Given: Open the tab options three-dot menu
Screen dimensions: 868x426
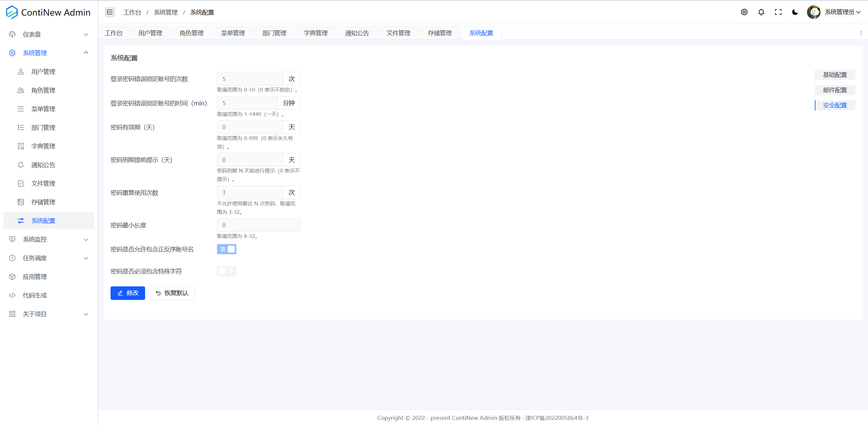Looking at the screenshot, I should pos(861,33).
